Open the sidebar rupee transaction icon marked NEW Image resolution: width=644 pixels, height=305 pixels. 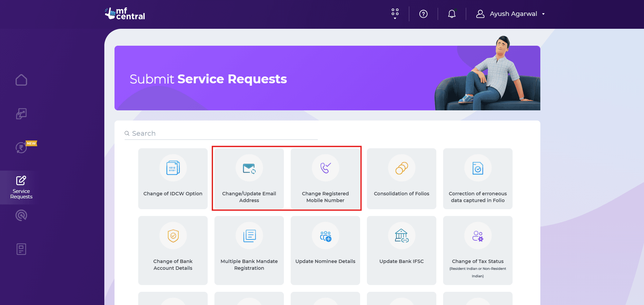point(21,148)
